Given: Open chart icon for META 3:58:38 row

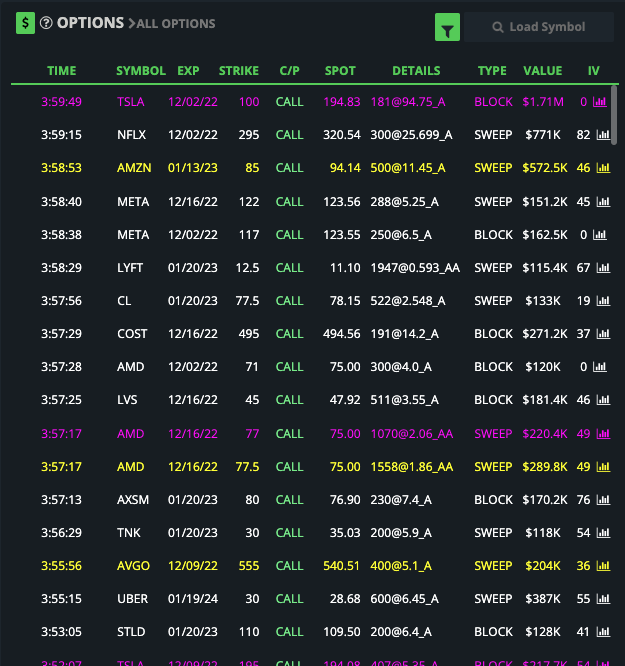Looking at the screenshot, I should click(x=600, y=235).
